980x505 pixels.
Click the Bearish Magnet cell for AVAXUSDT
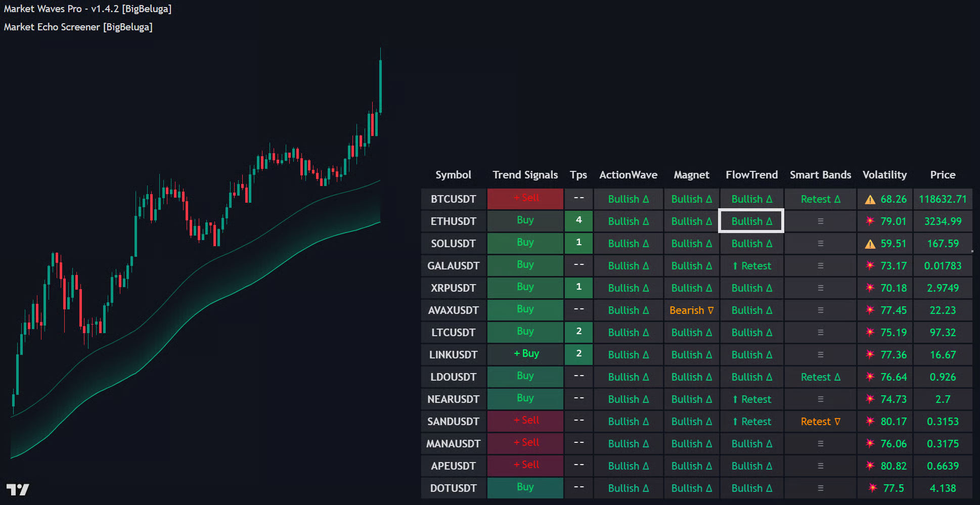[x=691, y=310]
